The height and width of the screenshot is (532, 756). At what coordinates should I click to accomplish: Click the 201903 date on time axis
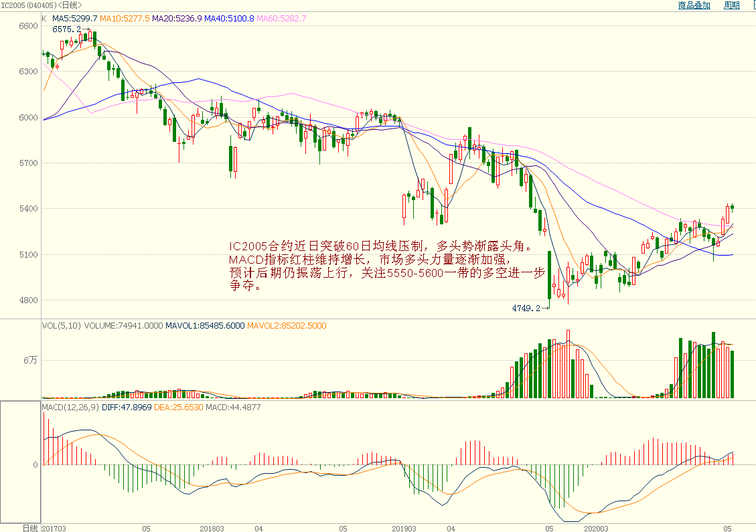click(x=404, y=528)
